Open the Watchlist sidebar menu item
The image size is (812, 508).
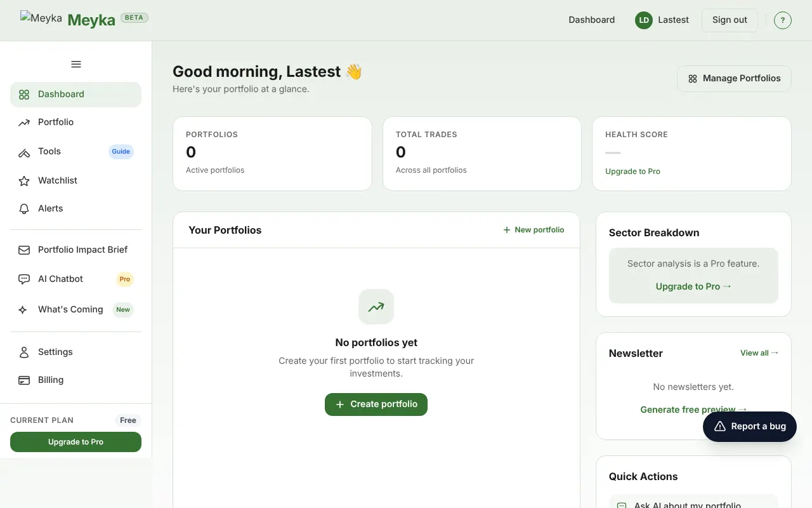click(x=75, y=180)
